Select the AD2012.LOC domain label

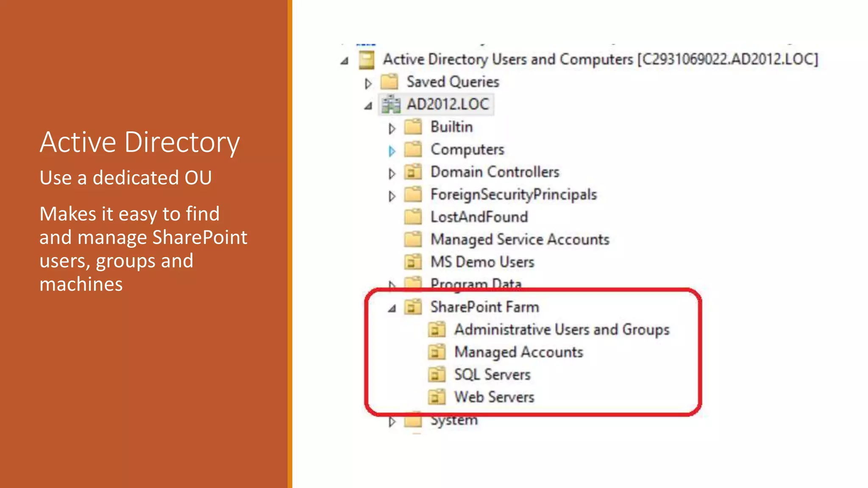point(448,104)
